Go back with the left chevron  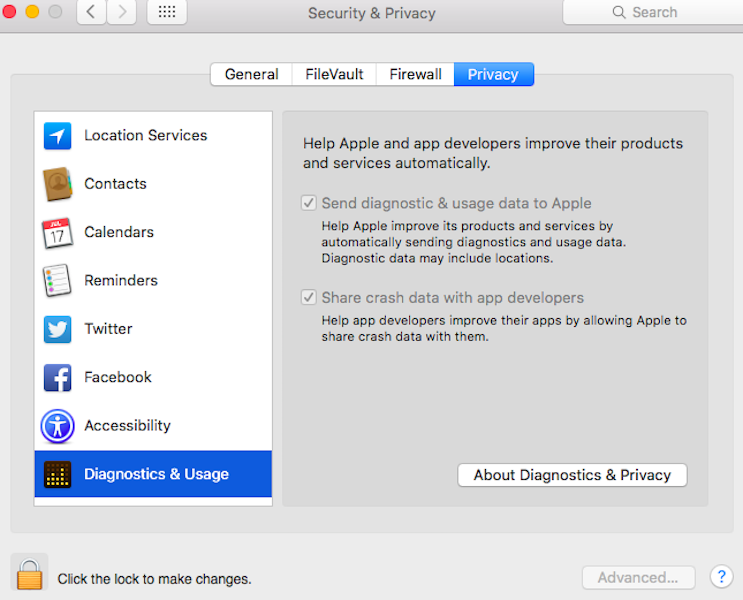coord(91,12)
